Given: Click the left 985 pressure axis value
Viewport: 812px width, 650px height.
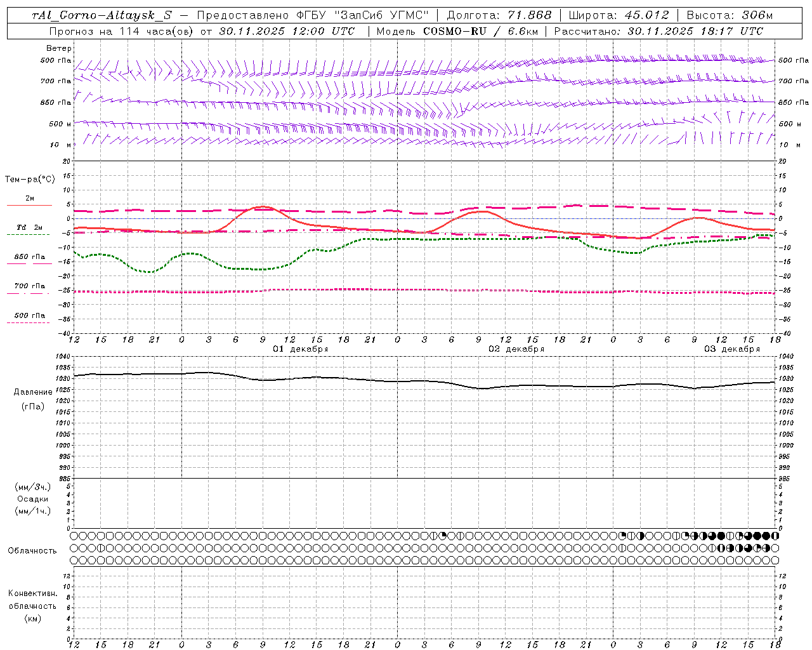Looking at the screenshot, I should (x=66, y=479).
